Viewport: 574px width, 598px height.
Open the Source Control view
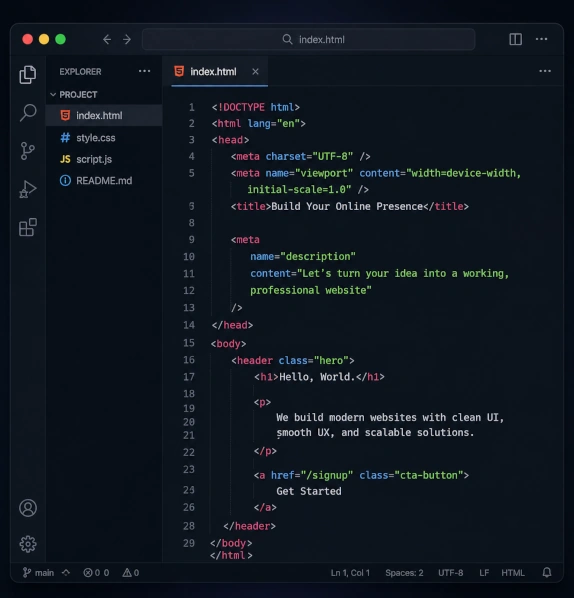click(28, 151)
